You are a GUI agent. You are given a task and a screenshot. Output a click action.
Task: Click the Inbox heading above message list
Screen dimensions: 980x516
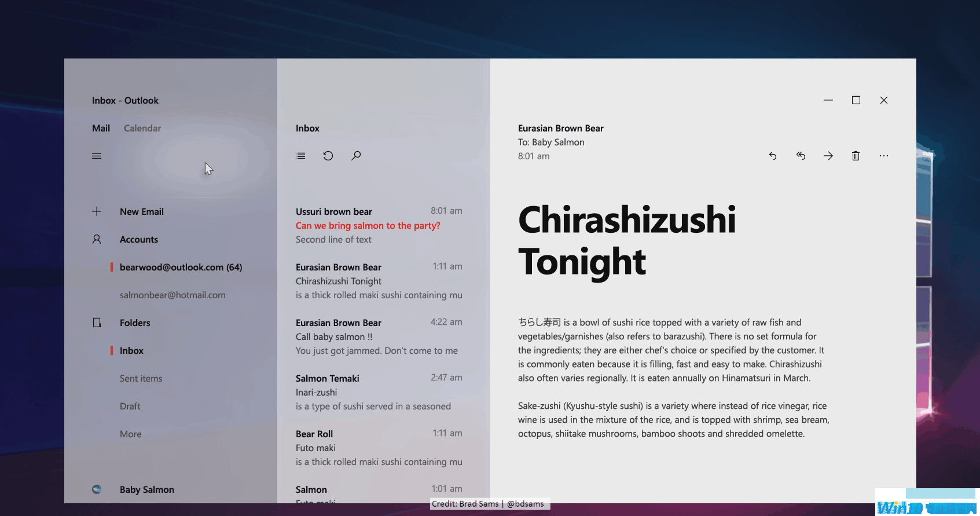point(307,128)
